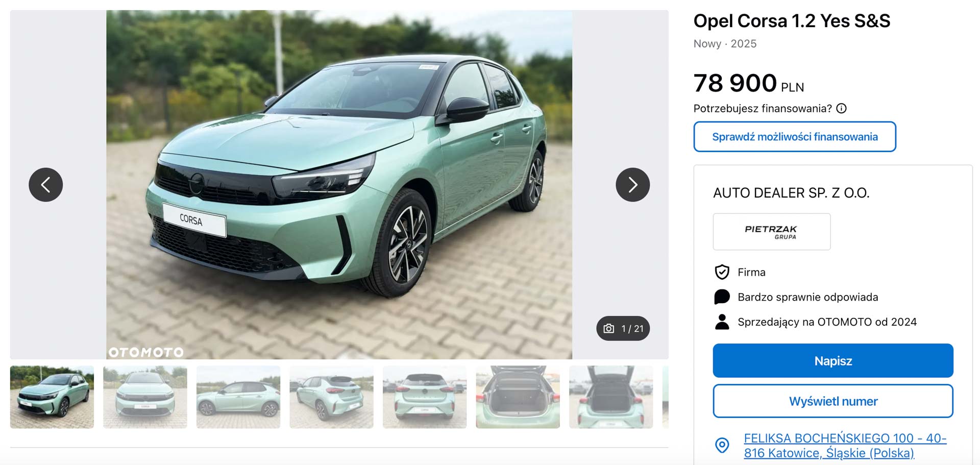Viewport: 980px width, 465px height.
Task: Select the fifth thumbnail showing rear view
Action: (425, 397)
